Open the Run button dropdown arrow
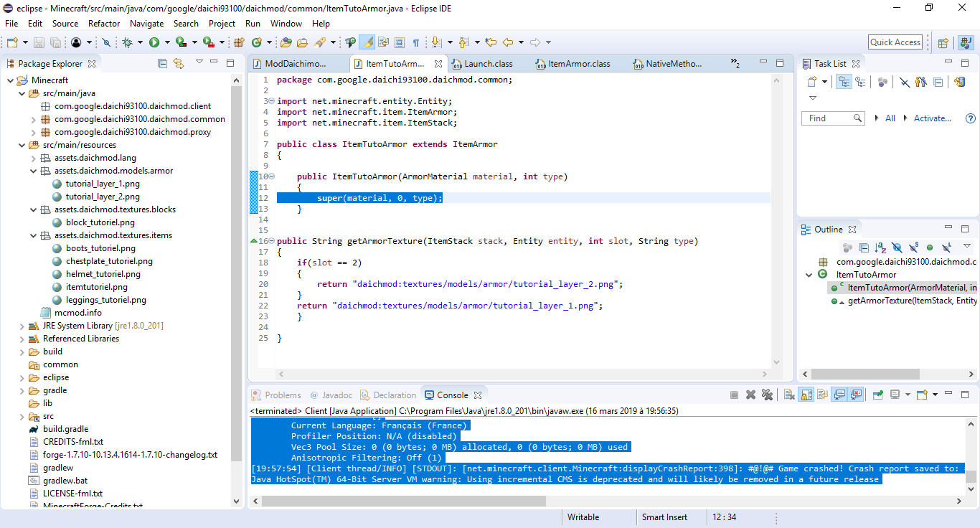The width and height of the screenshot is (980, 528). click(166, 43)
